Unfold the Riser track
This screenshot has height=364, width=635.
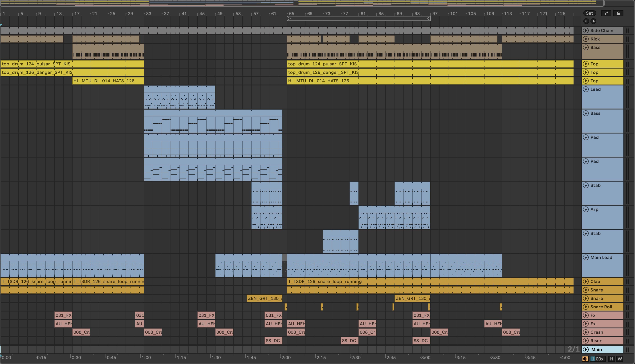586,341
